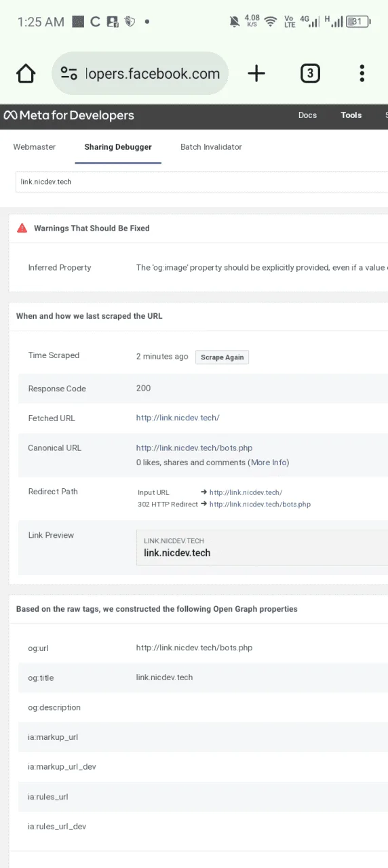Open site settings icon in address bar

(x=69, y=73)
